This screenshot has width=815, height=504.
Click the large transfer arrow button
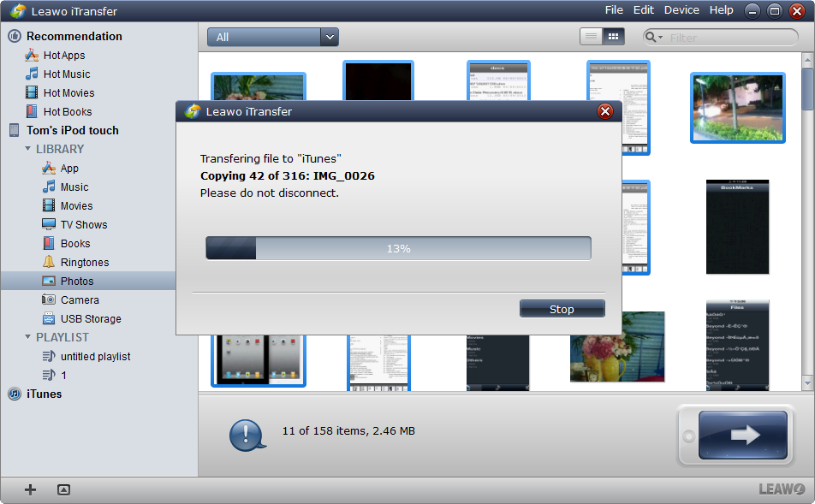tap(742, 435)
